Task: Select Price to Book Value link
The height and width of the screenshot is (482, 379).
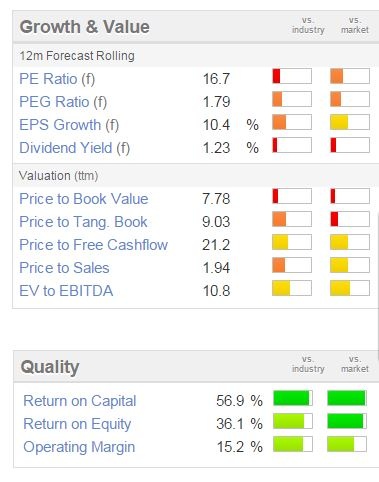Action: 84,199
